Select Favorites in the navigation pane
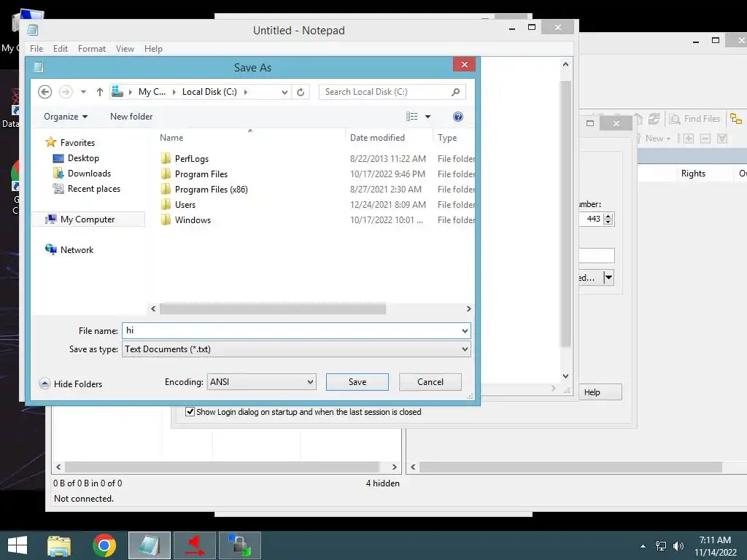The width and height of the screenshot is (747, 560). [70, 142]
